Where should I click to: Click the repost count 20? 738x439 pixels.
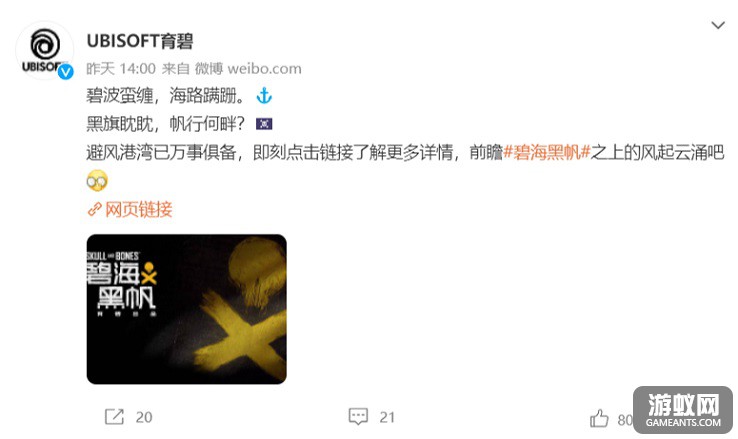(x=144, y=417)
